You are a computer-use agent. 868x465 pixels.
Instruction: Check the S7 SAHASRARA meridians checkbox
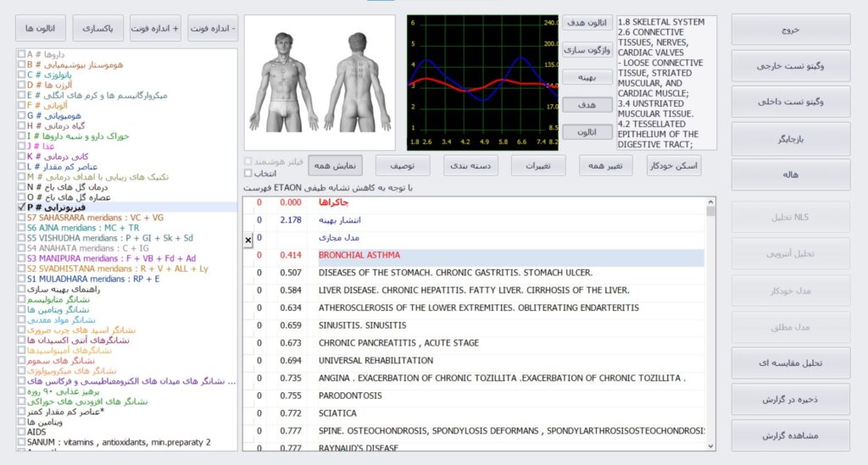21,218
